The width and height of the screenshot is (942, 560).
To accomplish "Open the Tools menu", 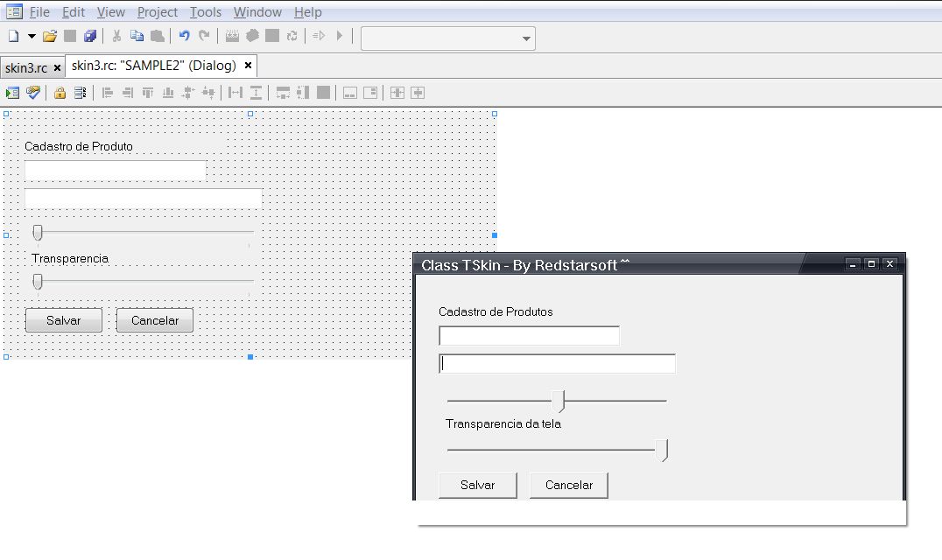I will click(206, 12).
